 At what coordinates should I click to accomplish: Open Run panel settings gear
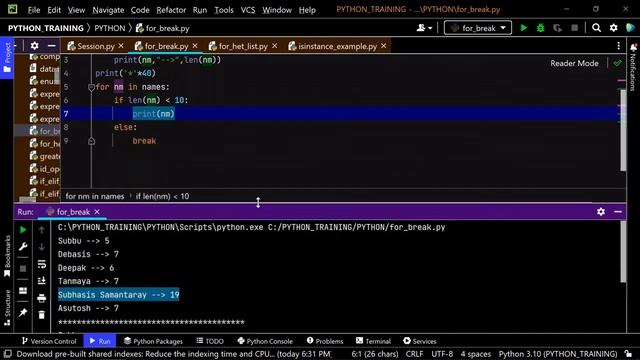pyautogui.click(x=601, y=211)
